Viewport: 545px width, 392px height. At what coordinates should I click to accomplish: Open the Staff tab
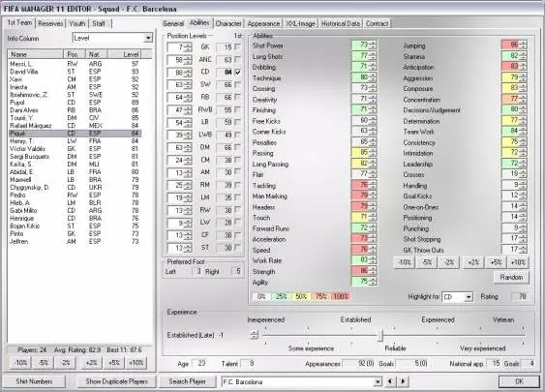point(99,23)
